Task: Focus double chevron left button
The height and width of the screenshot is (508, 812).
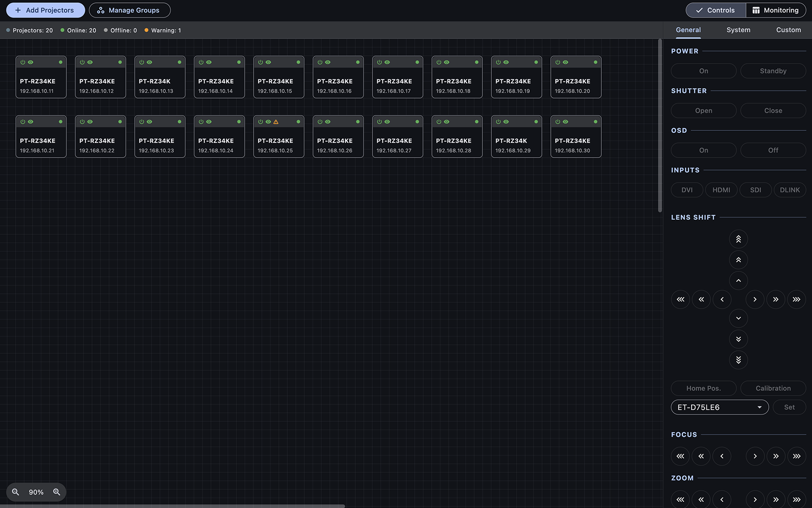Action: click(x=701, y=456)
